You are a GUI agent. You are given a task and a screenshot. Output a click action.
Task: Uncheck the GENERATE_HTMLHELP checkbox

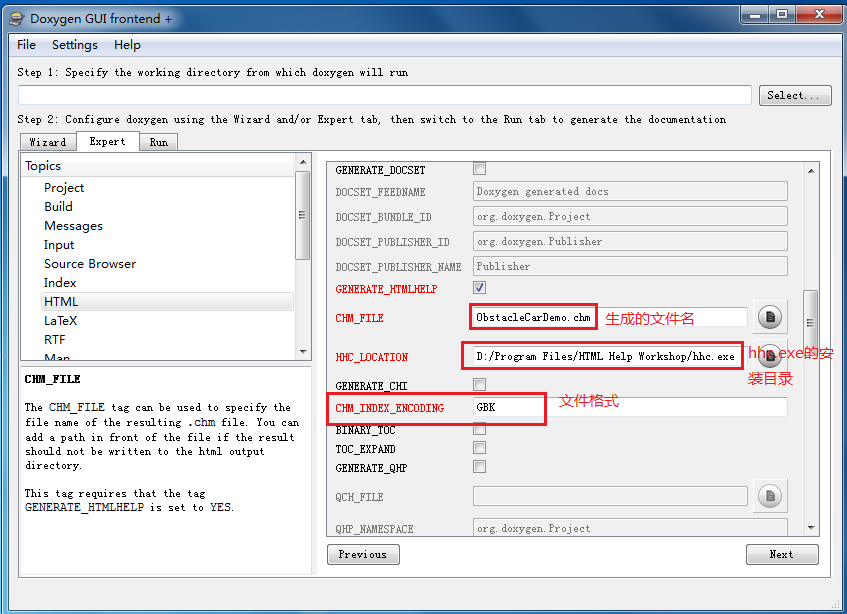(479, 287)
